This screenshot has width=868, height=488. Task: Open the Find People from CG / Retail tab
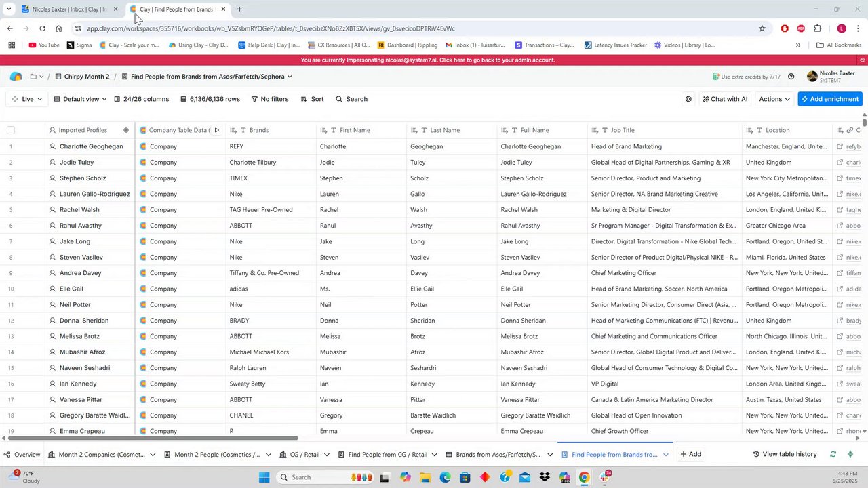pos(387,455)
